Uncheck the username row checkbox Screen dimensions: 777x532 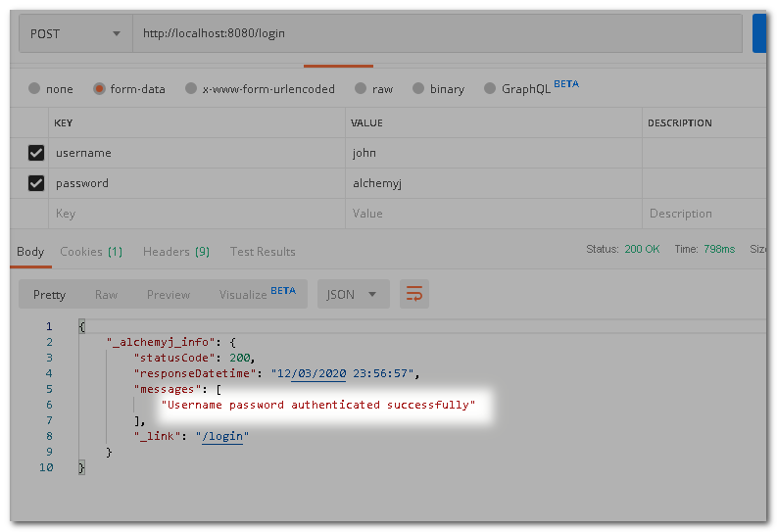[36, 153]
